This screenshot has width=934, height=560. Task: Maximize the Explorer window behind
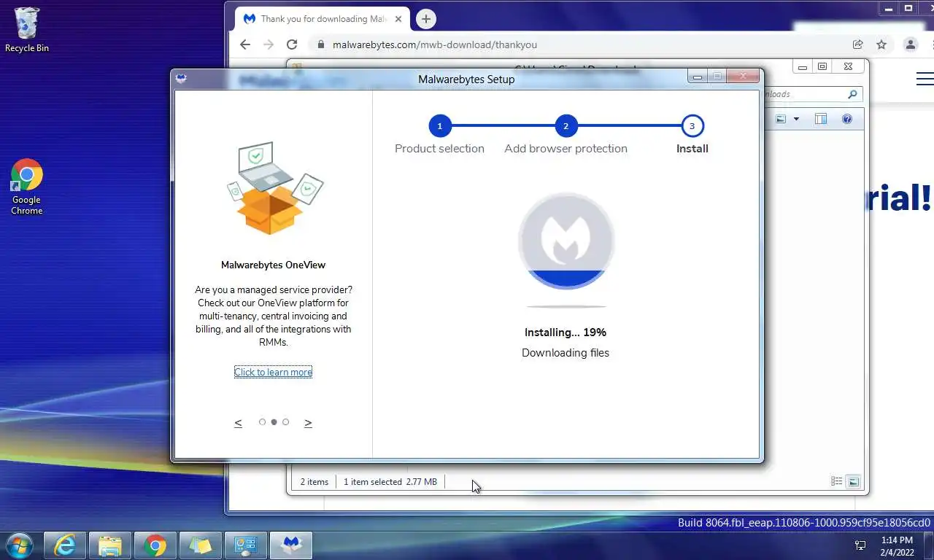pos(822,66)
